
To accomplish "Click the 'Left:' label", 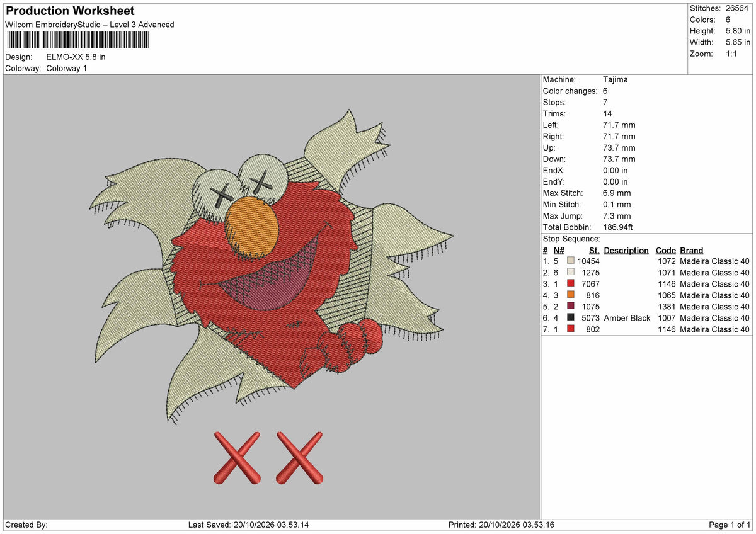I will (x=552, y=125).
